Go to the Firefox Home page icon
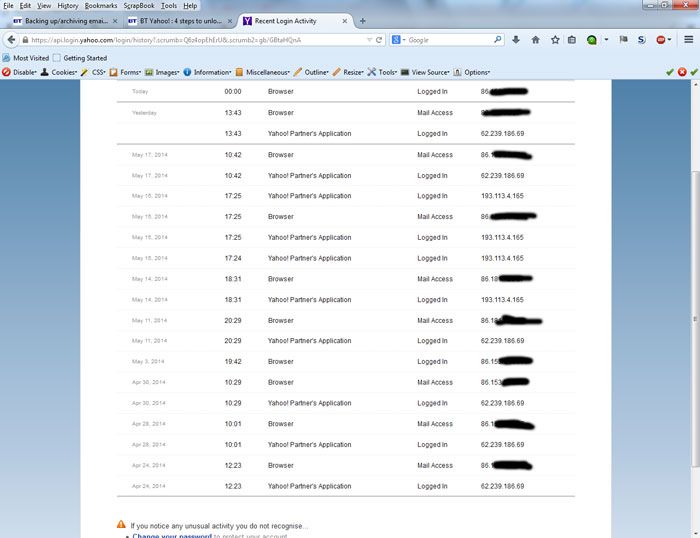This screenshot has height=538, width=700. [x=535, y=40]
